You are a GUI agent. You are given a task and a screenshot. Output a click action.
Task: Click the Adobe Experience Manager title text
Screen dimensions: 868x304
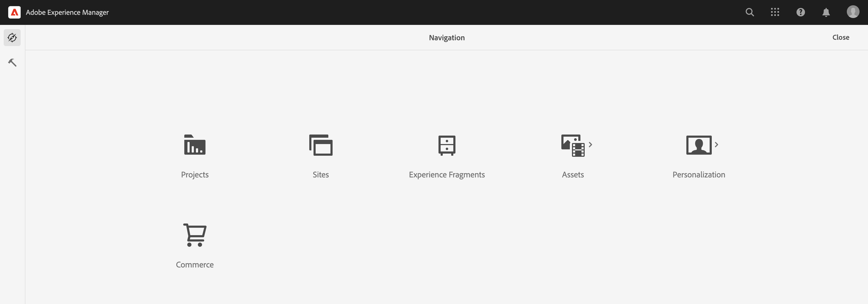click(67, 12)
